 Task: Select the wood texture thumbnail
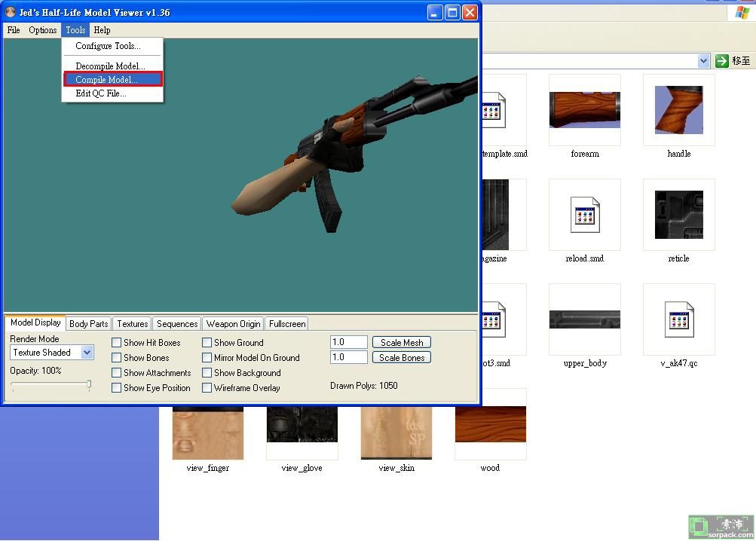[491, 424]
